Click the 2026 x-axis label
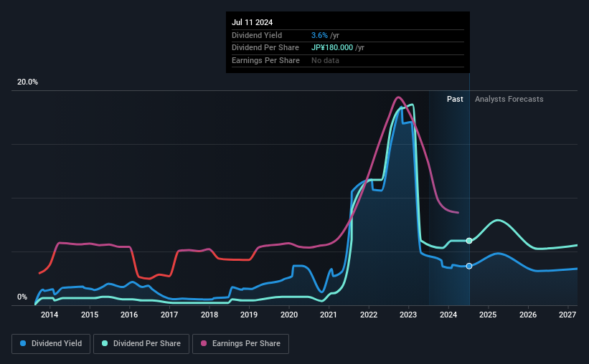 (x=528, y=315)
